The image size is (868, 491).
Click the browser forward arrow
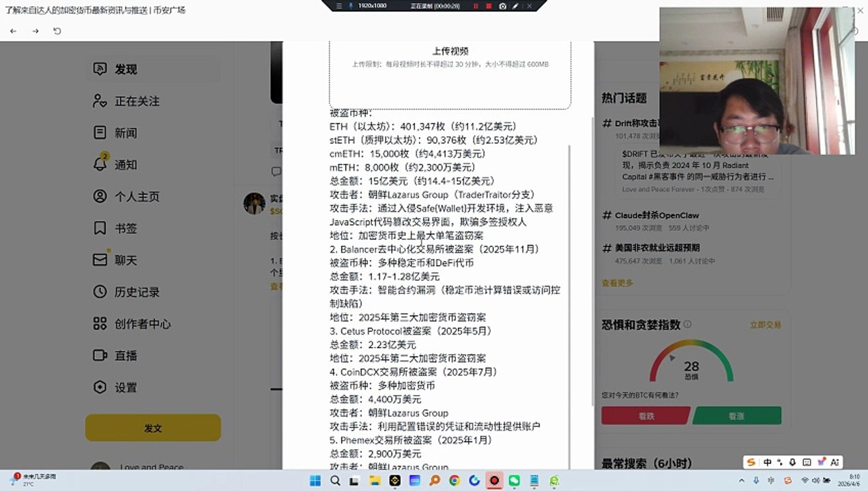point(35,31)
